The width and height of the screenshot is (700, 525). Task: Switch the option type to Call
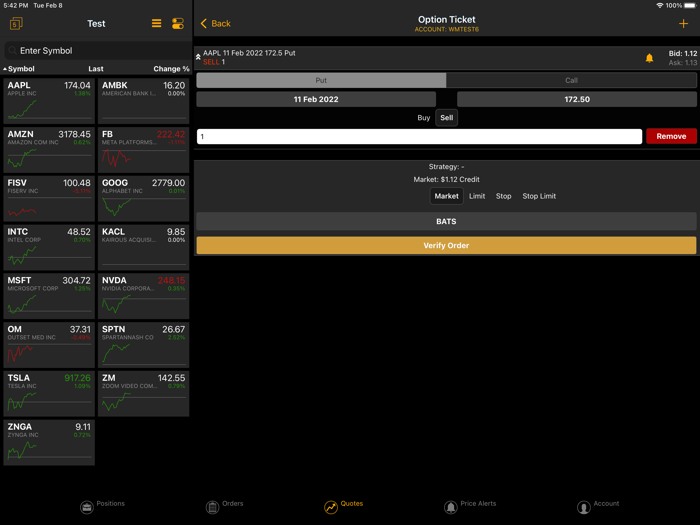(x=571, y=80)
